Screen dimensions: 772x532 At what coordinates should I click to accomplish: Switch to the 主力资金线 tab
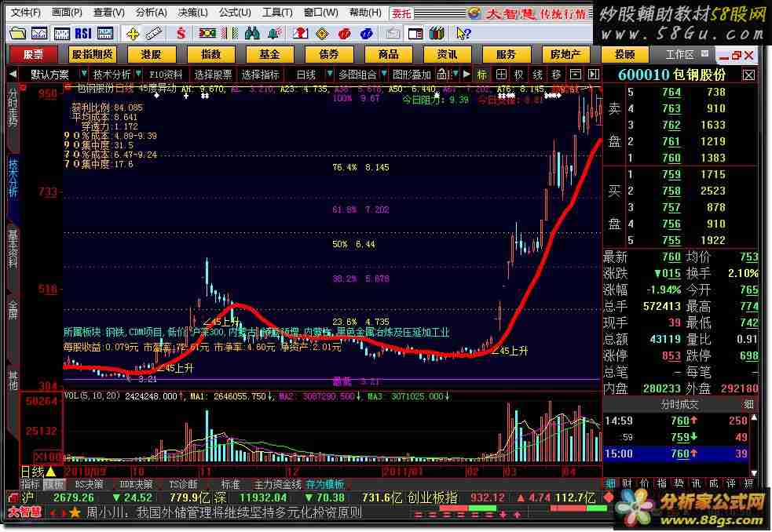click(276, 484)
